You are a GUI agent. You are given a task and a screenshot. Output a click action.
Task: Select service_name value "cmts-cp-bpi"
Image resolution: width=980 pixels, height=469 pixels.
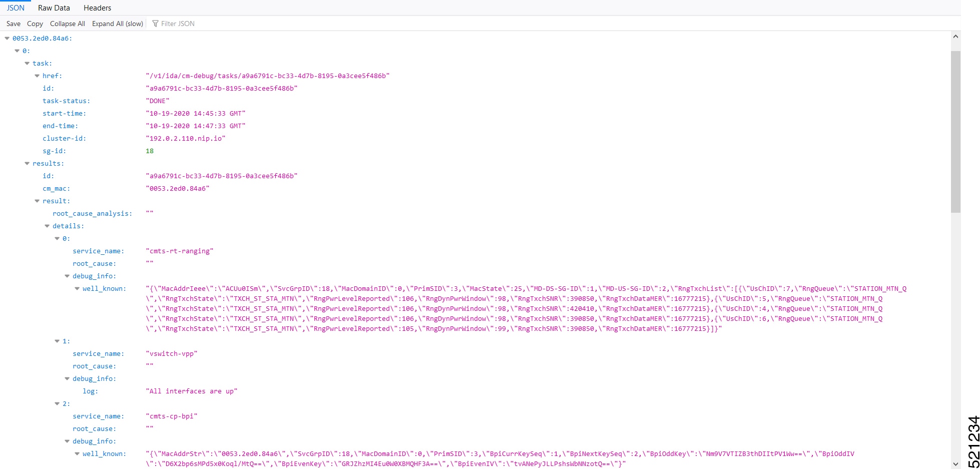(172, 416)
